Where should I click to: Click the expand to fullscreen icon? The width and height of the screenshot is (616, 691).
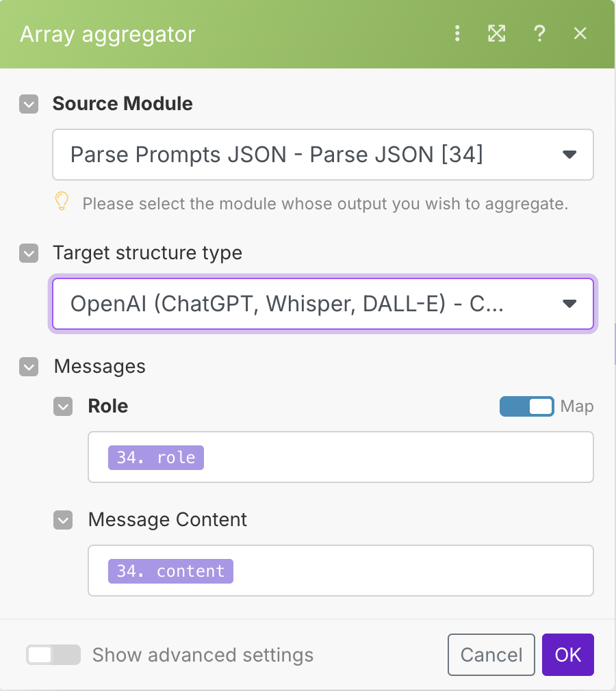[497, 34]
